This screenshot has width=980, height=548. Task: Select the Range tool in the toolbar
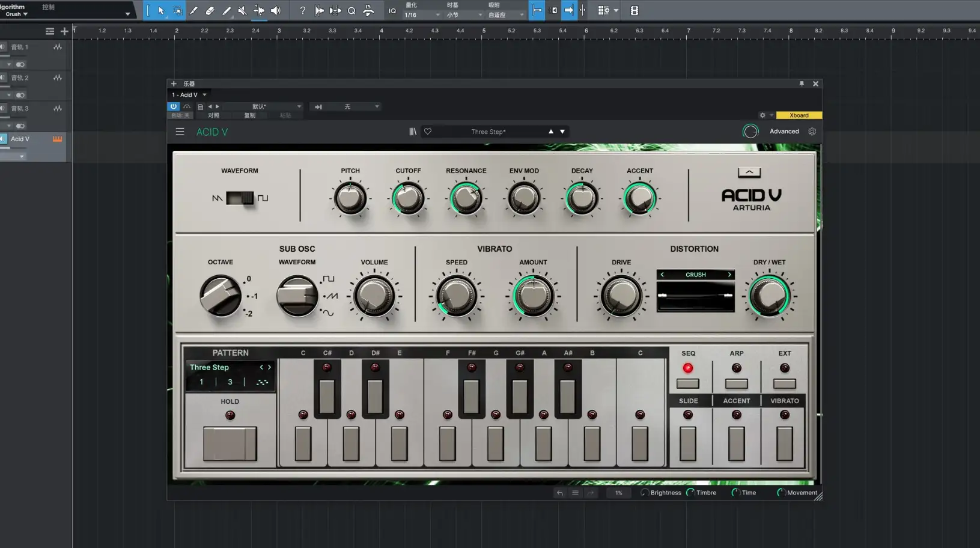point(177,10)
